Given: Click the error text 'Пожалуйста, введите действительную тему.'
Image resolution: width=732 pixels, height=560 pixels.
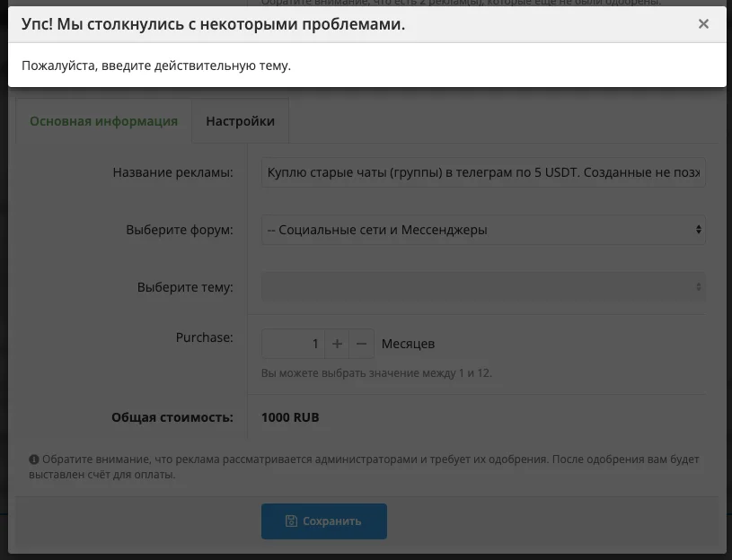Looking at the screenshot, I should 156,66.
